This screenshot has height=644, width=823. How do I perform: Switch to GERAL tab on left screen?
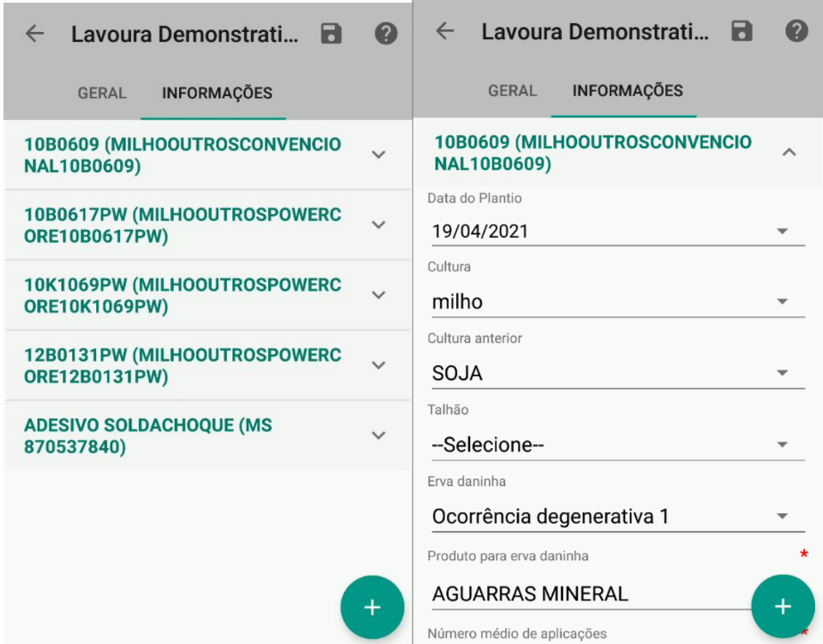pos(102,93)
